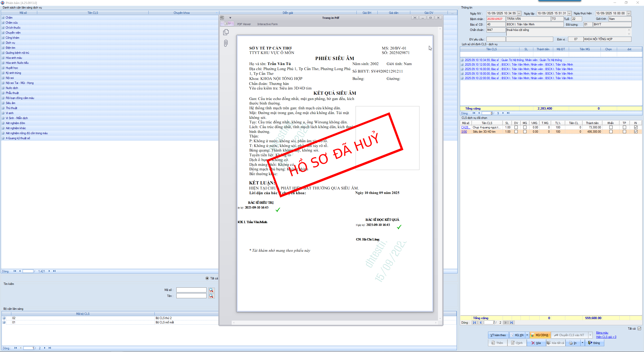This screenshot has width=644, height=352.
Task: Open the Ngày NV date dropdown
Action: click(519, 13)
